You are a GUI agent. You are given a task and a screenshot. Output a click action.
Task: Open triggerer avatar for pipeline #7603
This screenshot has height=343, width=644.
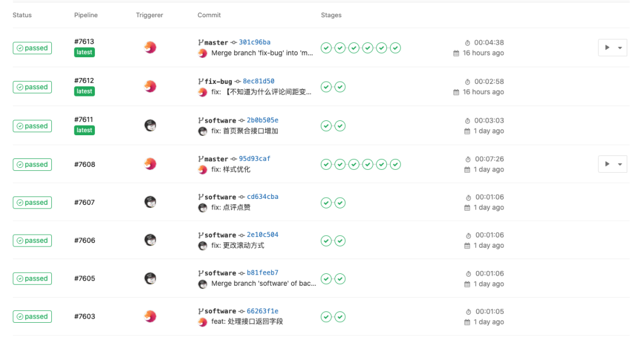tap(150, 316)
